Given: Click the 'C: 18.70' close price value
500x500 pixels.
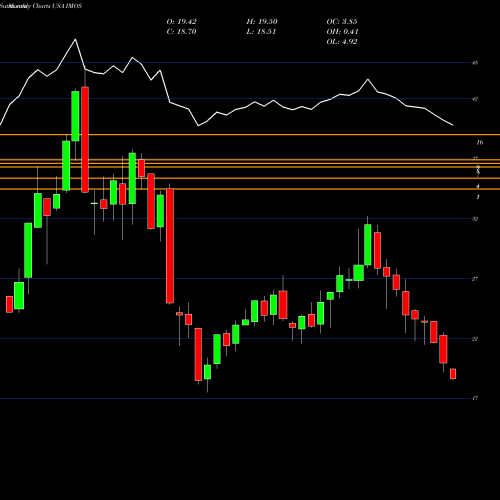Looking at the screenshot, I should tap(181, 32).
